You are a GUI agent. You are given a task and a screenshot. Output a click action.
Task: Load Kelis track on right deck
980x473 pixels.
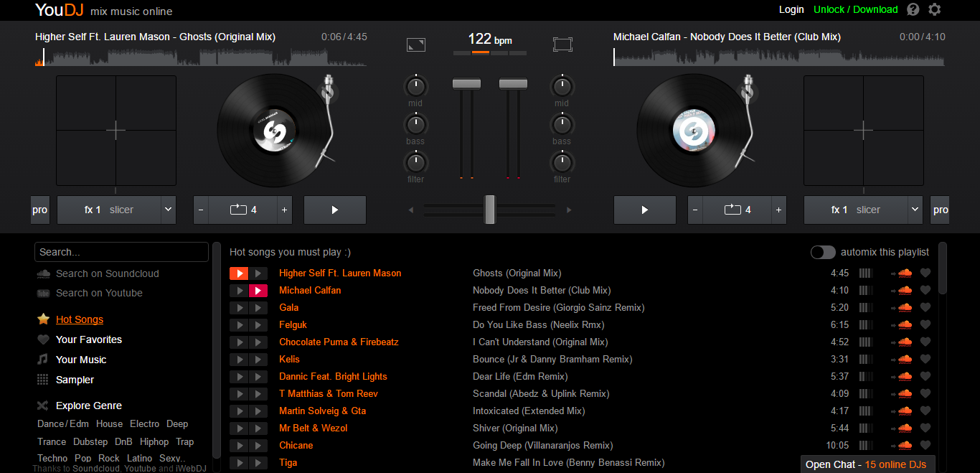[258, 360]
